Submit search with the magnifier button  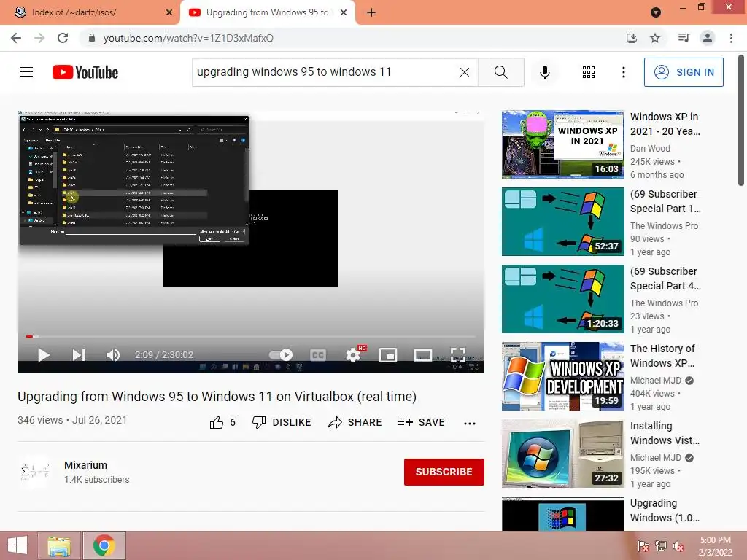500,72
